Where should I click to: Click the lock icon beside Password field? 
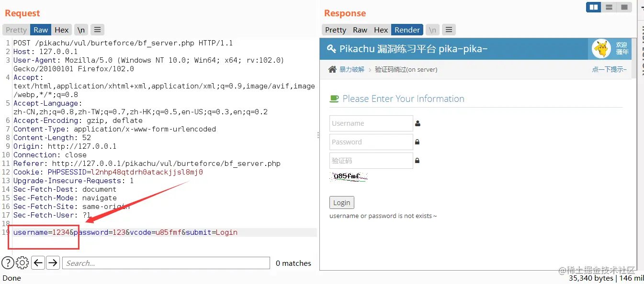click(x=417, y=142)
